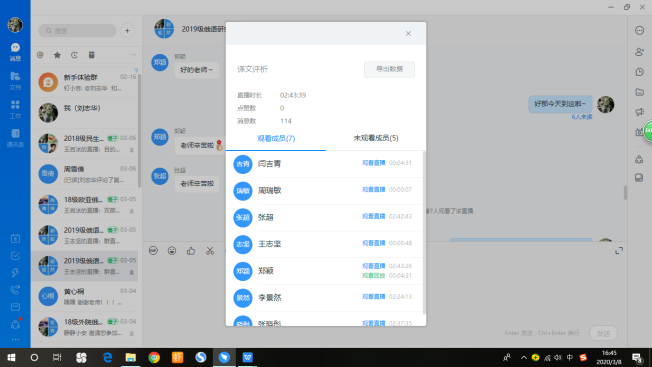Filter the chat list by starred items
This screenshot has height=367, width=652.
coord(57,55)
